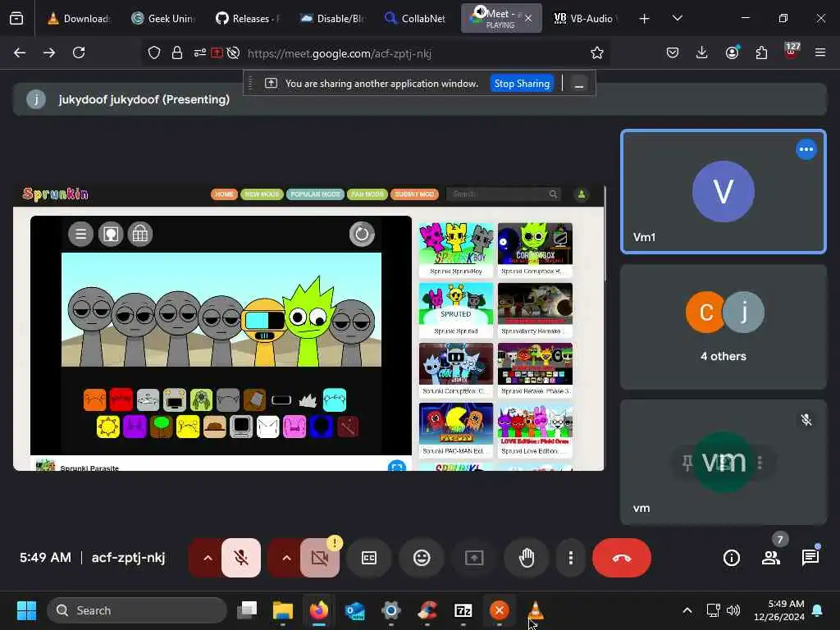Switch to the Geek Uninstaller tab

coord(162,18)
